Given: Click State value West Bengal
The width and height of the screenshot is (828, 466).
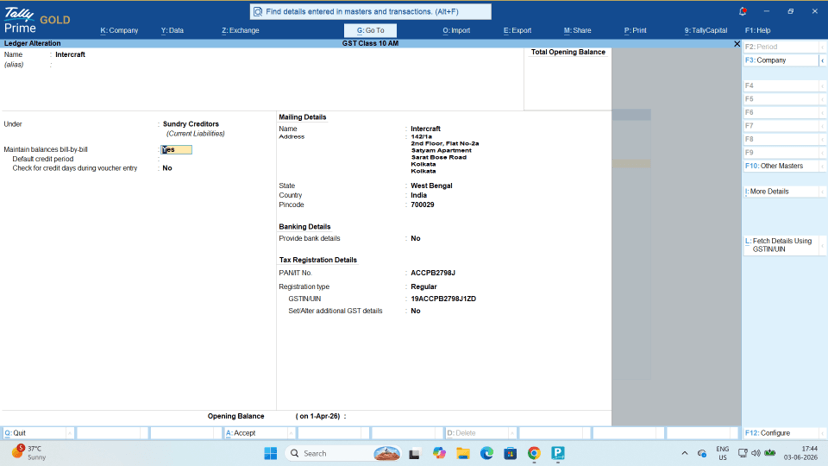Looking at the screenshot, I should point(431,185).
